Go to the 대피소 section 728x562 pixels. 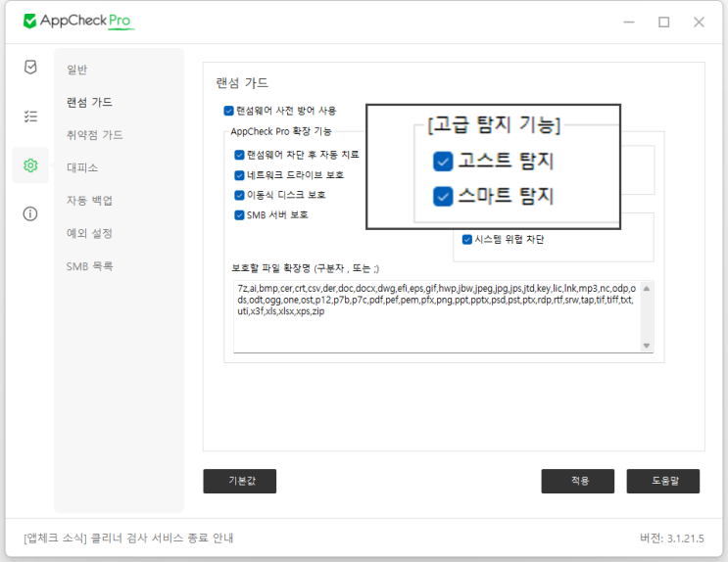82,167
